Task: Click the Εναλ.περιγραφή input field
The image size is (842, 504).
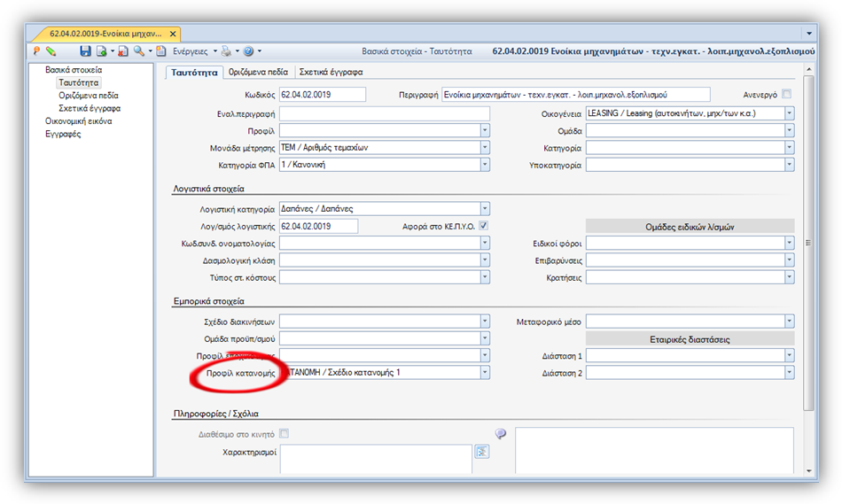Action: (385, 113)
